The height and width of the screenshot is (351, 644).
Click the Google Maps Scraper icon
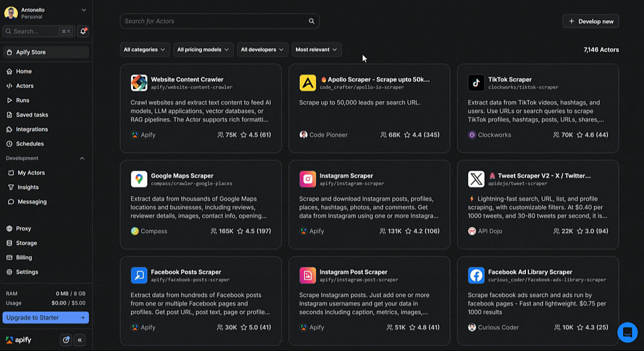[139, 179]
